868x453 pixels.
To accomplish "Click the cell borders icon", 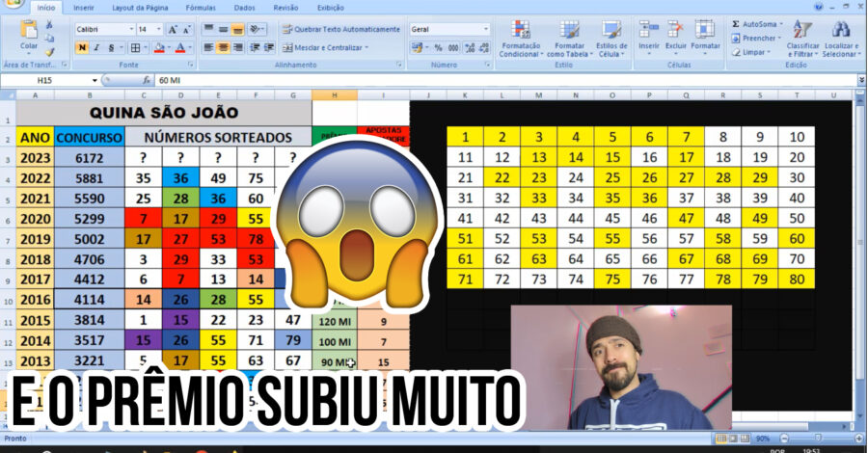I will (135, 48).
